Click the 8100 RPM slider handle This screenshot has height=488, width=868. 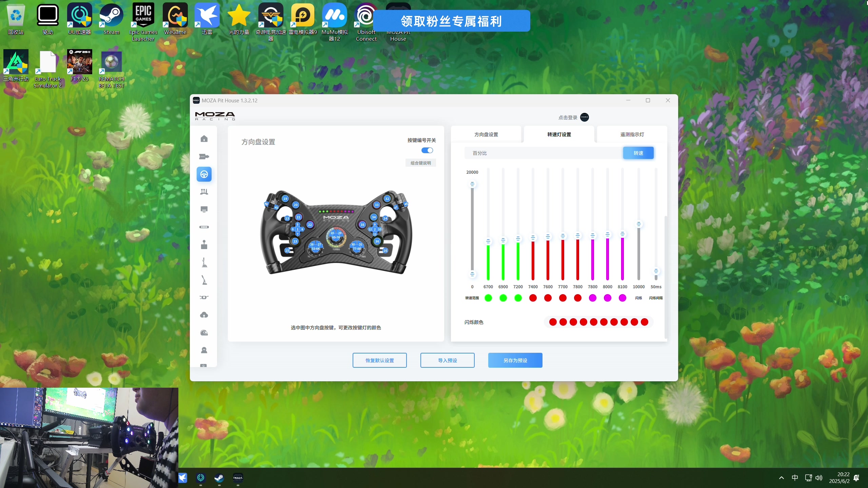(x=623, y=234)
